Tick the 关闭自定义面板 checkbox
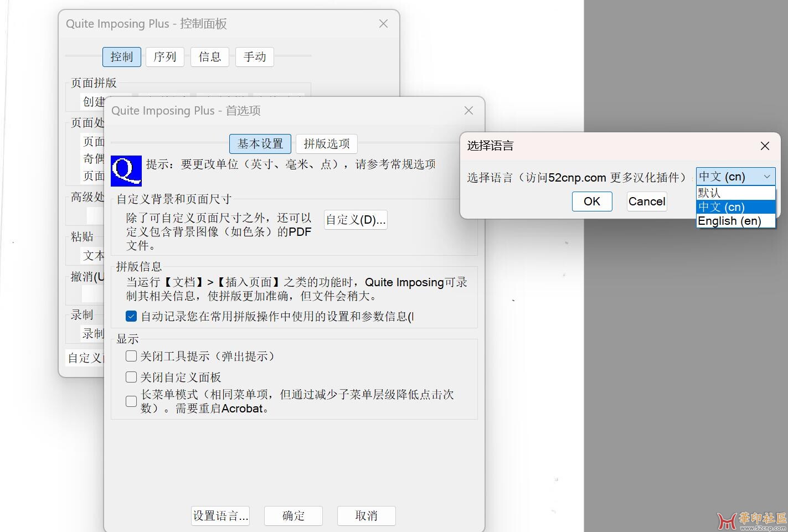Image resolution: width=788 pixels, height=532 pixels. pos(131,377)
